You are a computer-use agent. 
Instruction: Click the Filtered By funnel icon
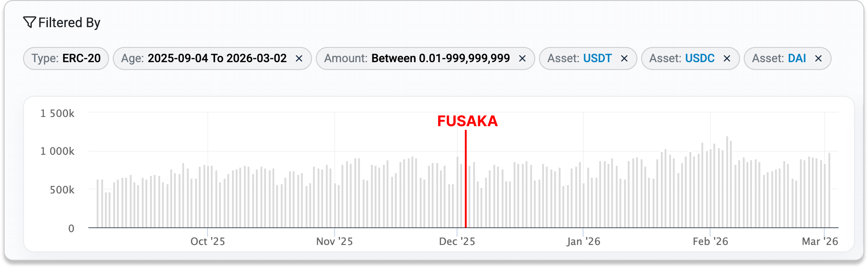tap(29, 22)
